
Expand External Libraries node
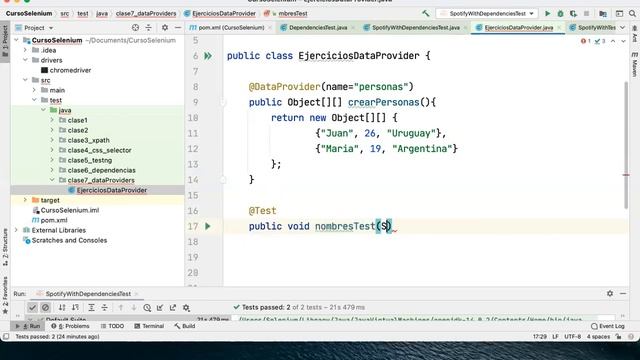pos(16,230)
